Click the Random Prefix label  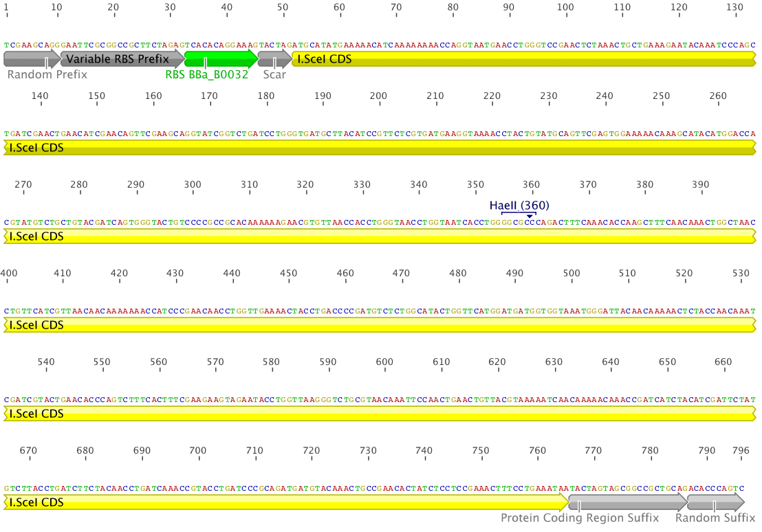44,75
